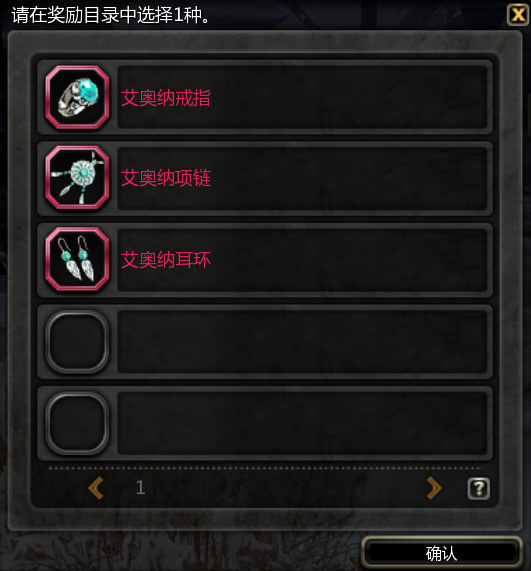Go to the previous reward page
Screen dimensions: 531x571
click(x=96, y=488)
